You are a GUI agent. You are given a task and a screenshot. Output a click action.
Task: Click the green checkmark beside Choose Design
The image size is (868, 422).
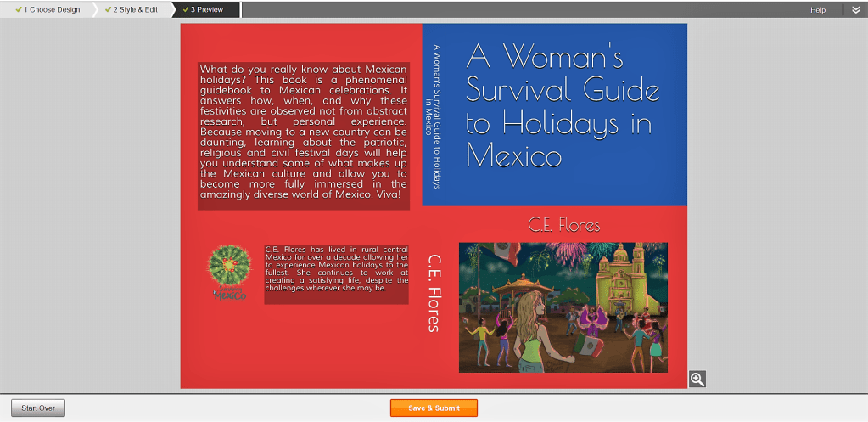coord(19,10)
